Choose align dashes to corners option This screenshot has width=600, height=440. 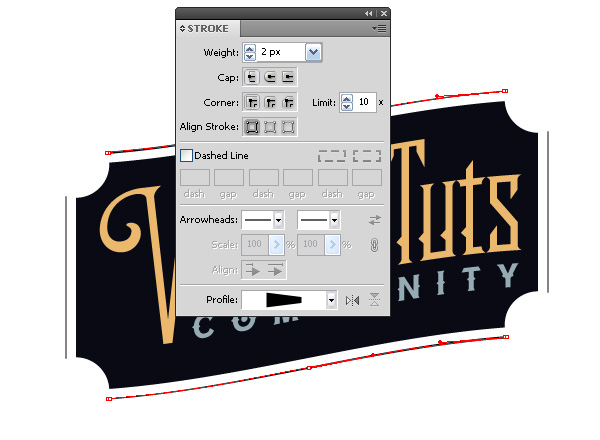pyautogui.click(x=367, y=156)
